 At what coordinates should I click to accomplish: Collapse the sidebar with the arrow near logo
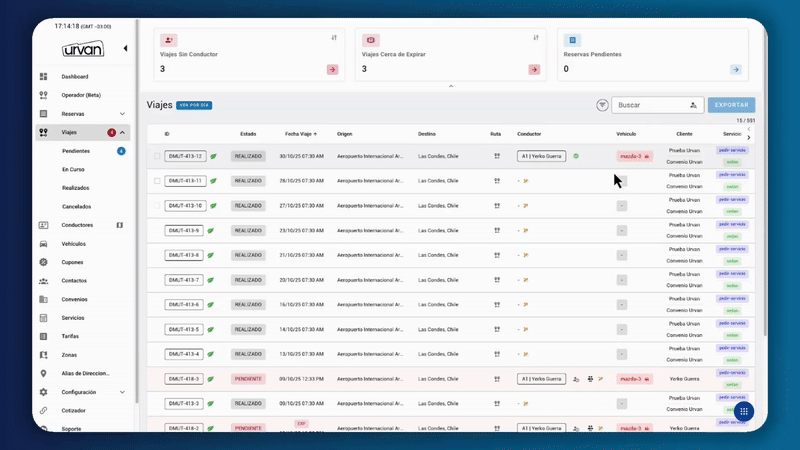125,48
